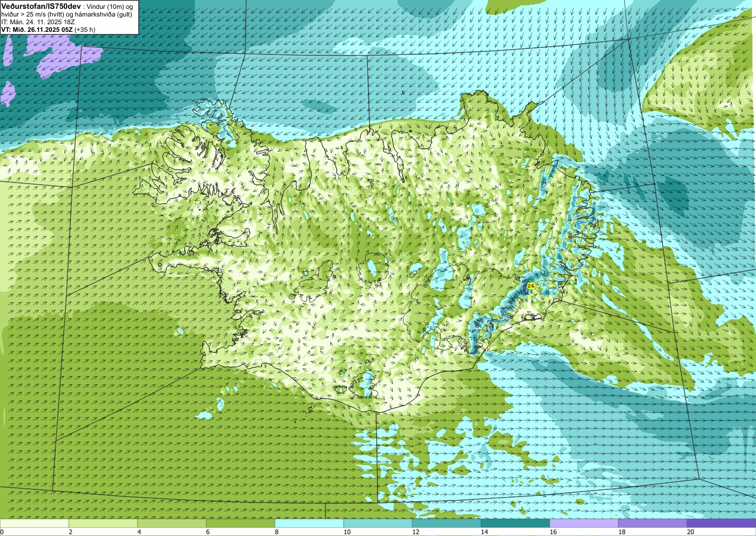Click the 'IT: Mán. 24. 11. 2025 18Z' line

coord(38,21)
